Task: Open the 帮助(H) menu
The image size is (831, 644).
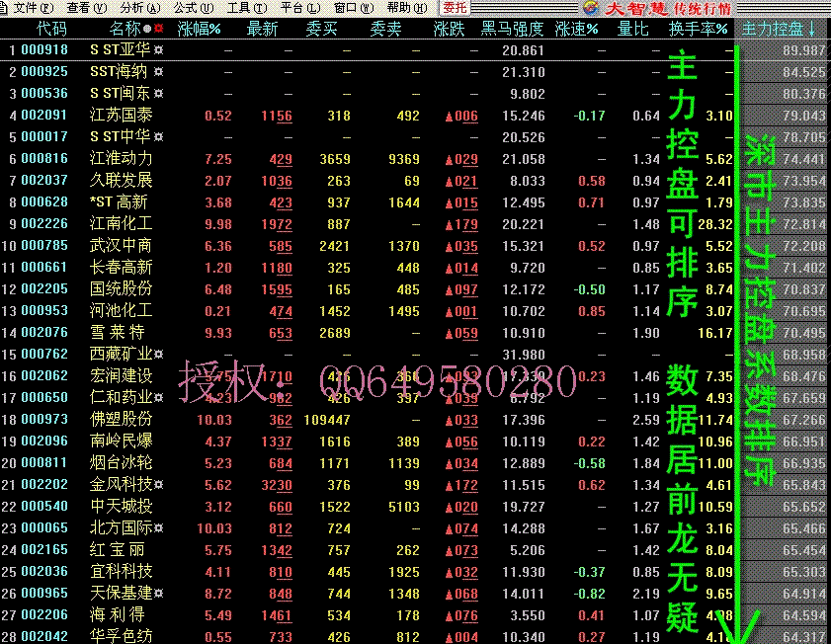Action: pos(406,8)
